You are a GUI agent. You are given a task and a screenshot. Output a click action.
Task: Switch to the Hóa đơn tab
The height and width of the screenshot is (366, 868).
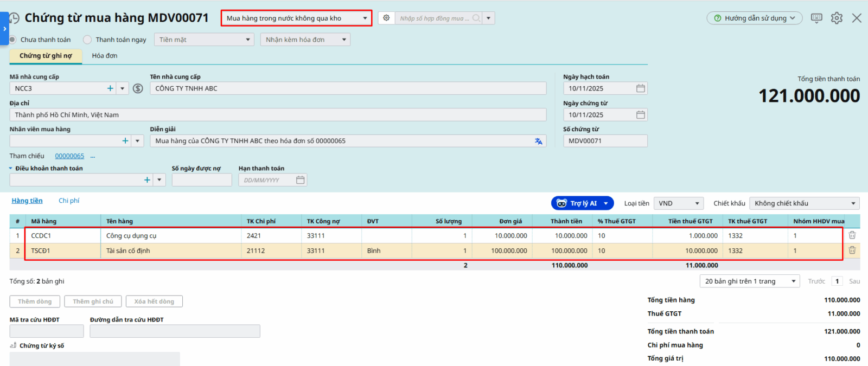(x=105, y=56)
